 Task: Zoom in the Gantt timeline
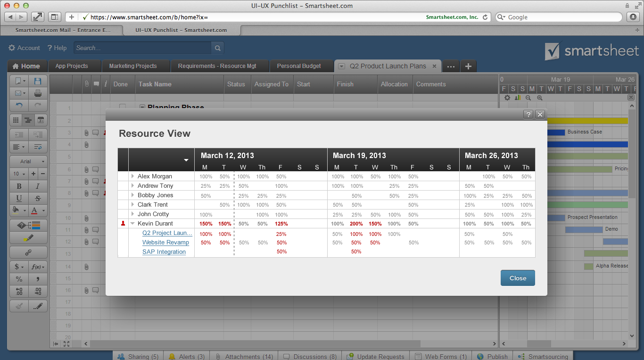tap(540, 98)
